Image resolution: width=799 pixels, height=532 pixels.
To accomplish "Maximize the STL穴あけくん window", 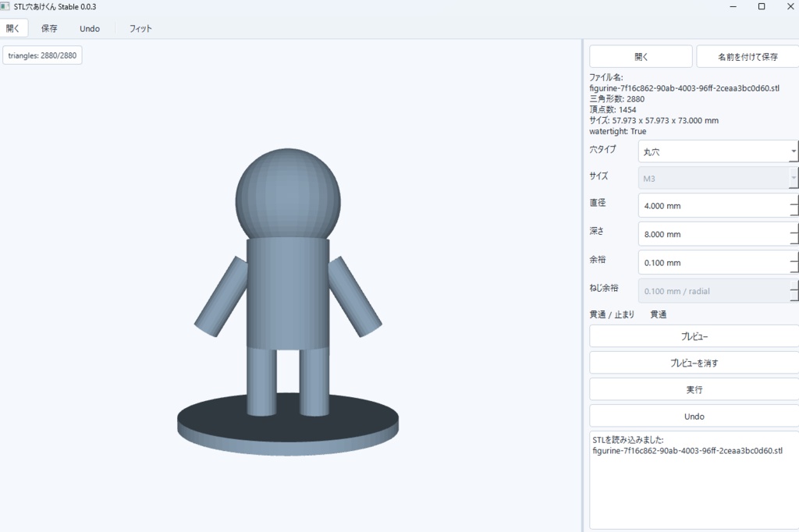I will [762, 6].
